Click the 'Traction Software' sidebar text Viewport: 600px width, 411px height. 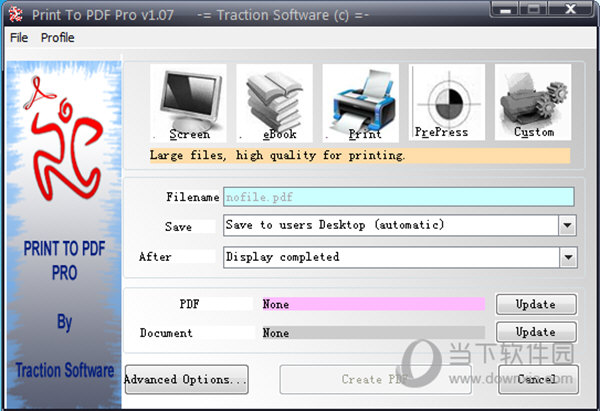click(65, 370)
